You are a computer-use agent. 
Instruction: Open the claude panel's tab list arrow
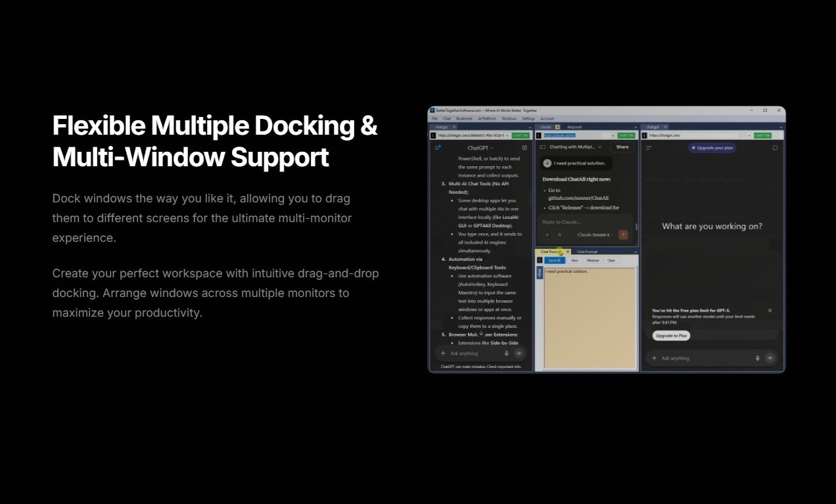[x=636, y=127]
